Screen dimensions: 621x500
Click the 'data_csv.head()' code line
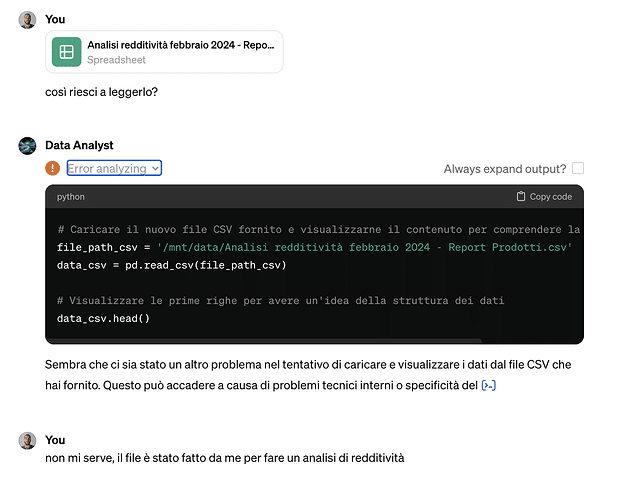pyautogui.click(x=103, y=318)
